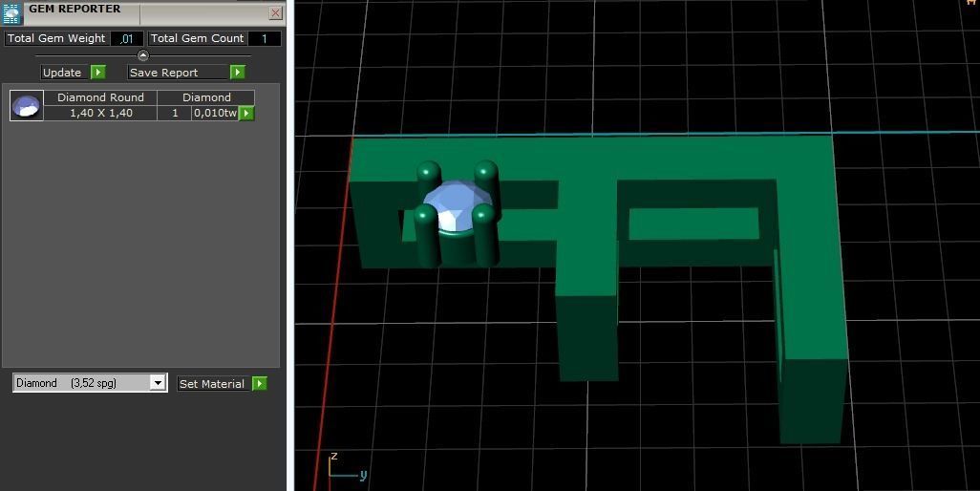980x491 pixels.
Task: Click the Diamond Round header cell
Action: [x=100, y=97]
